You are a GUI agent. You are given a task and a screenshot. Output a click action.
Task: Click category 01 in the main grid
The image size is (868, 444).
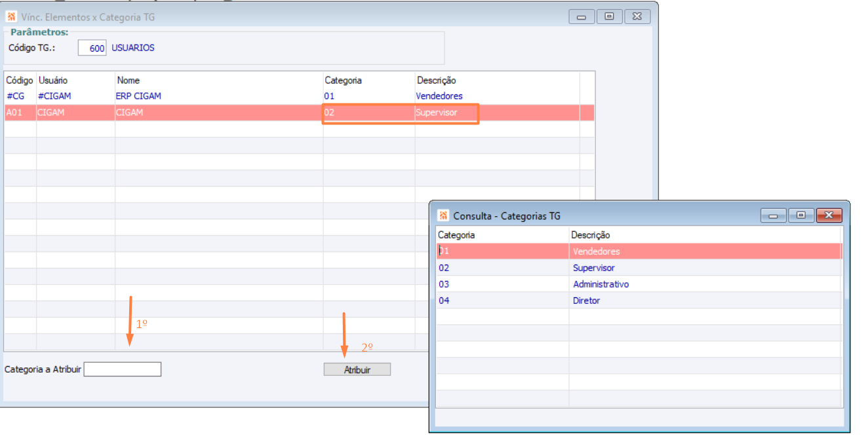pos(329,96)
